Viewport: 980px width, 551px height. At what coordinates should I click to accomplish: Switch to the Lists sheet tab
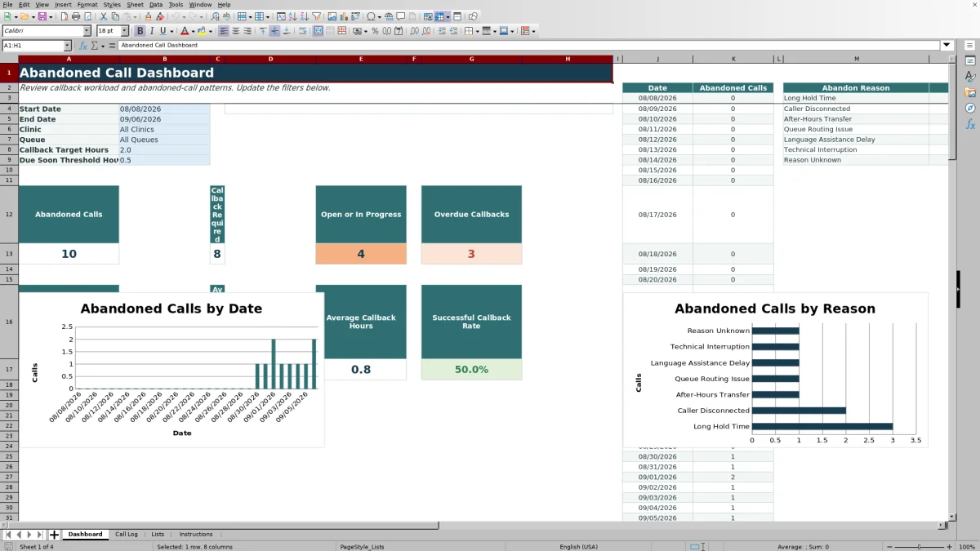[x=158, y=535]
